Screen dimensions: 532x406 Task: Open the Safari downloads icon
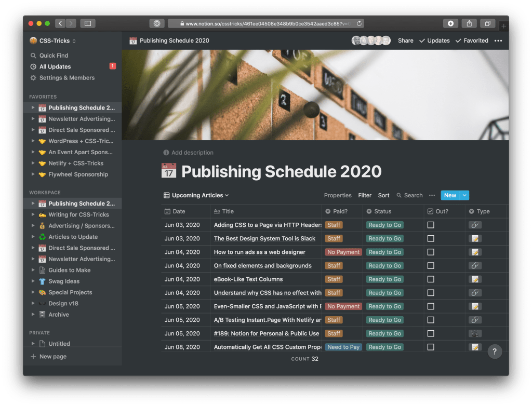click(x=450, y=23)
